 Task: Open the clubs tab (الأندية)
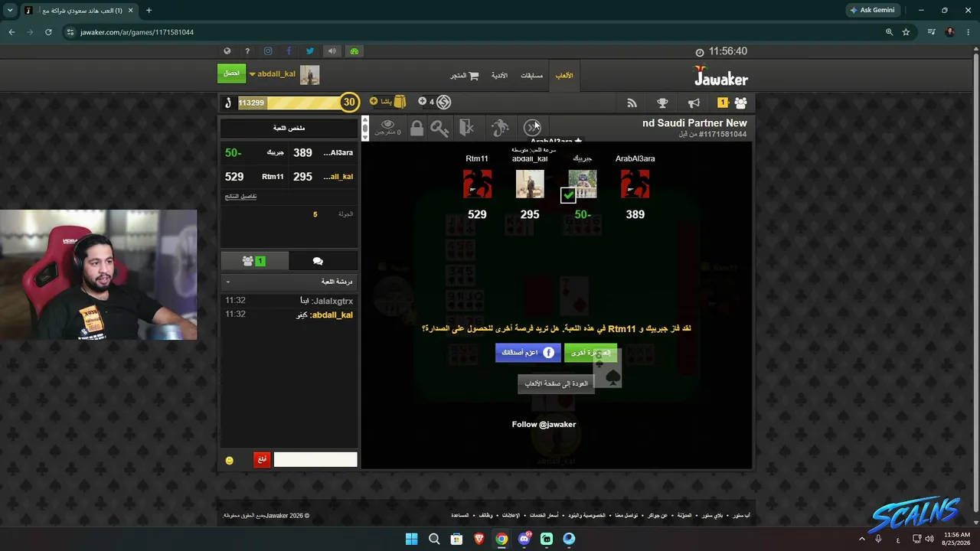click(x=499, y=76)
